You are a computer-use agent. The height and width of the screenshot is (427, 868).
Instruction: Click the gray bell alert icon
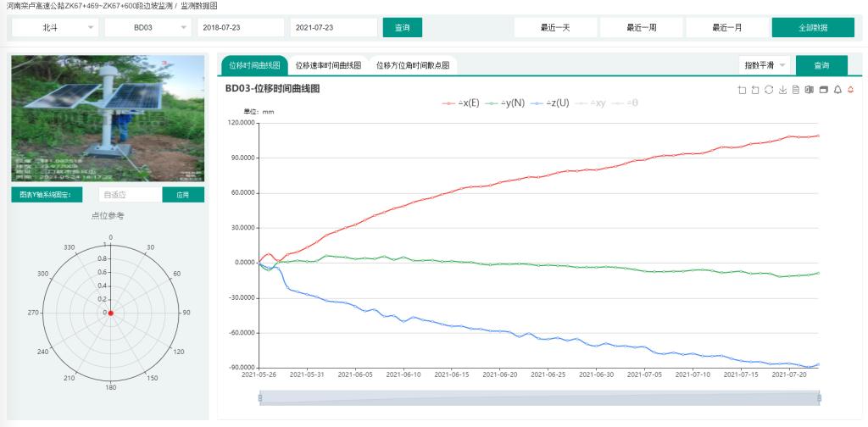click(x=837, y=90)
